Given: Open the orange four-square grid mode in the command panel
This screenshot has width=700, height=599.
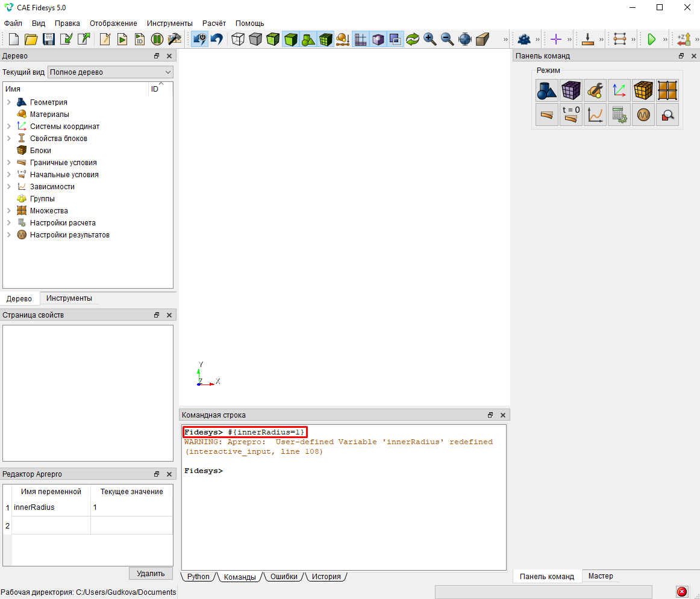Looking at the screenshot, I should point(667,90).
